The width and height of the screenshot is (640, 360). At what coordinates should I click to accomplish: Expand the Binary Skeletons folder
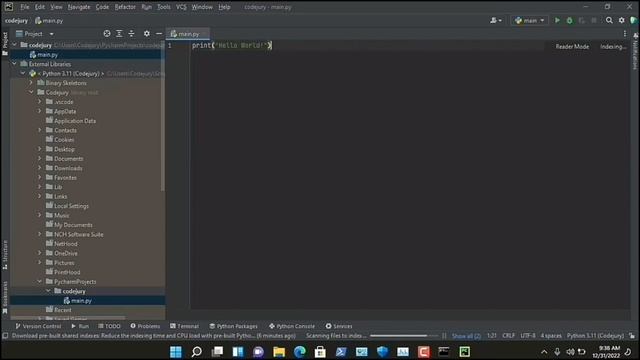point(31,83)
